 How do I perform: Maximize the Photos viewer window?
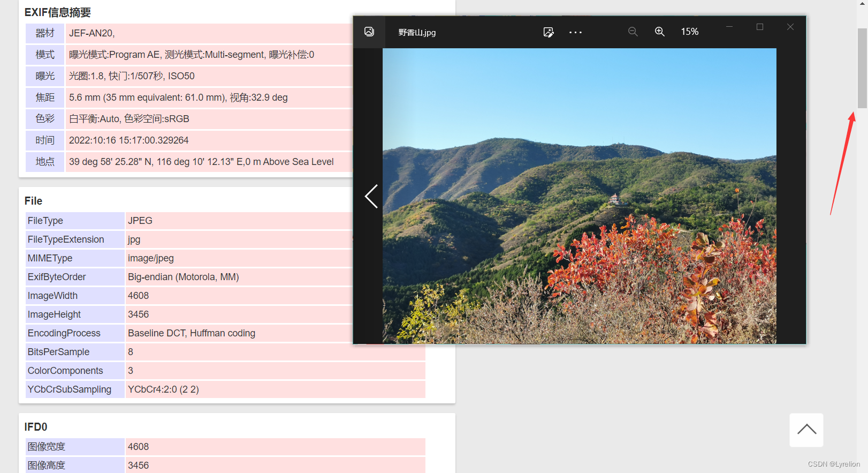tap(760, 26)
